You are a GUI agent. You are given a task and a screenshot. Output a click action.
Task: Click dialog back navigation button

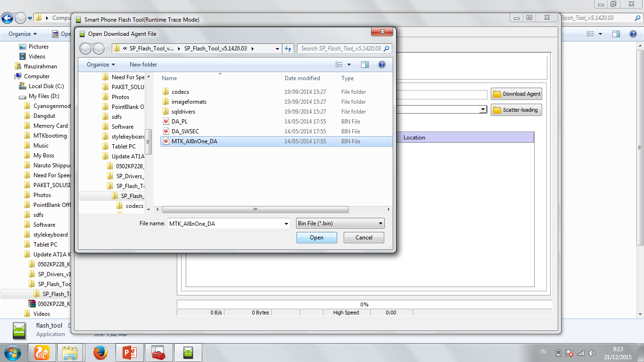pos(85,48)
